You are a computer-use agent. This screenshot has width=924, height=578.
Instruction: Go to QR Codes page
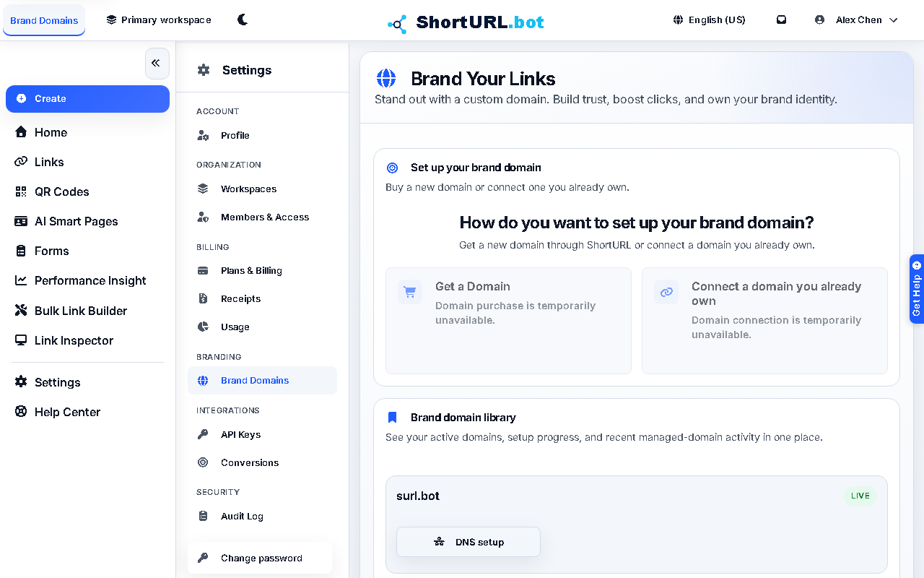87,191
